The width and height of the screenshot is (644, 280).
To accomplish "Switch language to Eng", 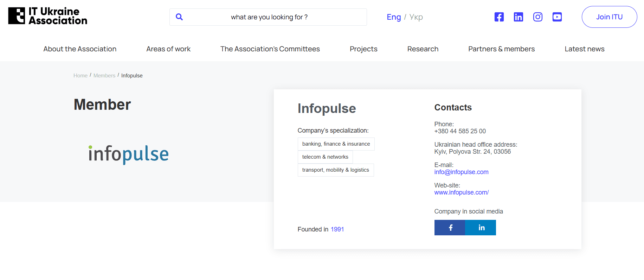I will coord(394,17).
